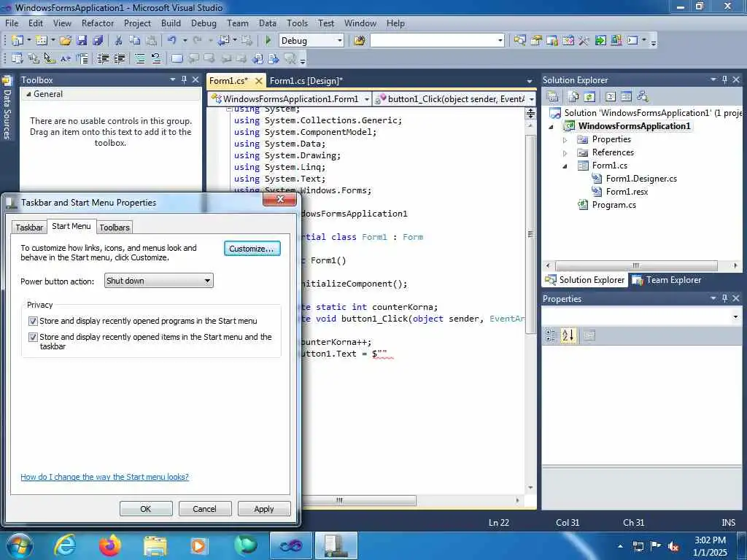The width and height of the screenshot is (747, 560).
Task: Collapse the Form1.cs node in Solution Explorer
Action: click(565, 166)
